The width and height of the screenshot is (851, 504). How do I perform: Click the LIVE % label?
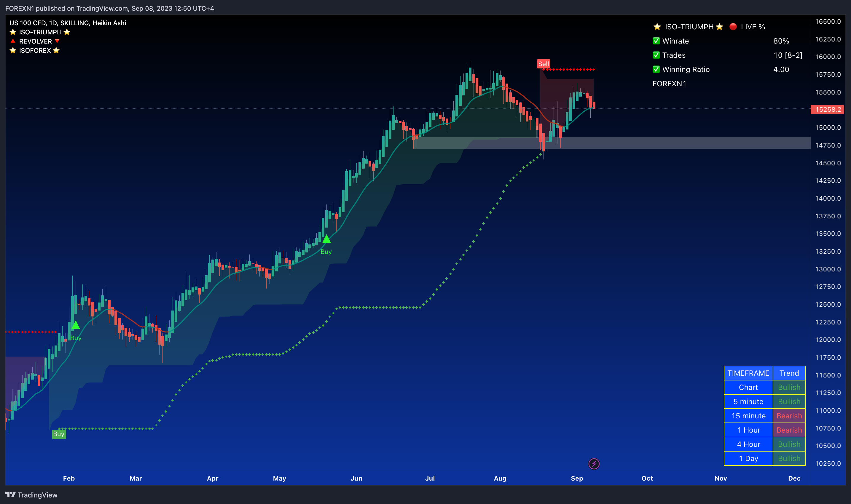click(753, 26)
